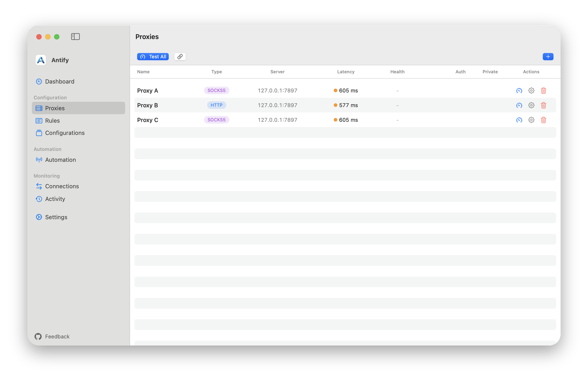Click Proxy A's 605 ms latency
Screen dimensions: 588x371
(x=348, y=91)
